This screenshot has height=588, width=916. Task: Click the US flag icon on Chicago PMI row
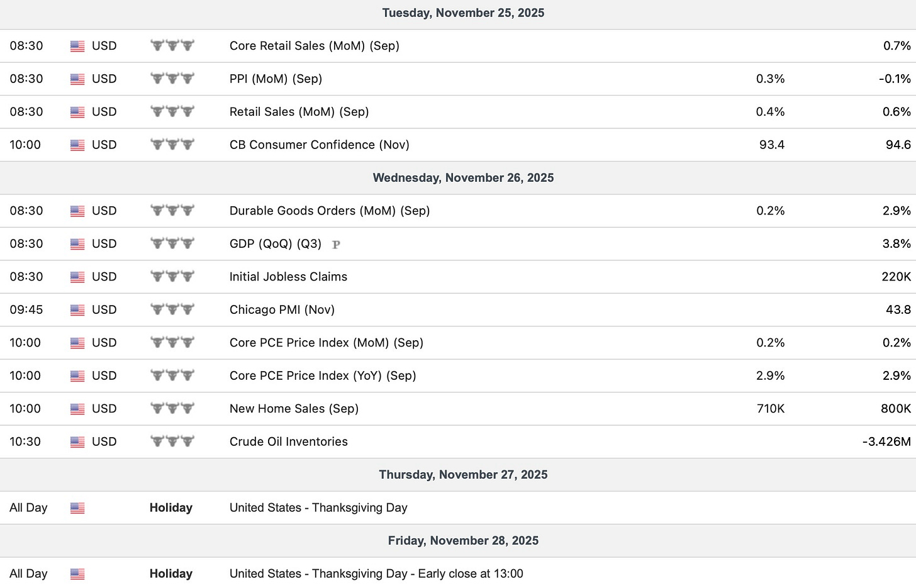(x=77, y=310)
